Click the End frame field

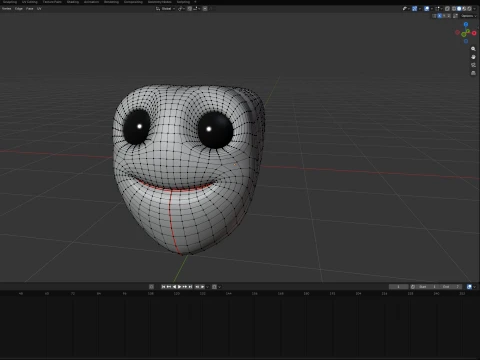pyautogui.click(x=450, y=287)
